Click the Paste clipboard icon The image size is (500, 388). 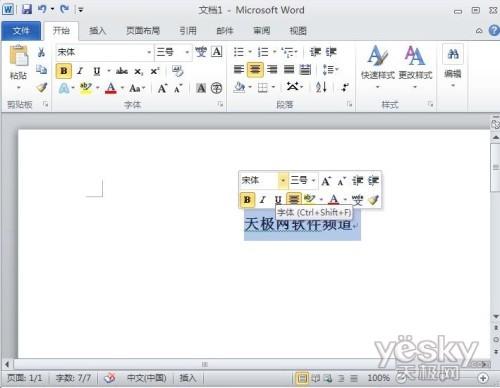coord(19,55)
